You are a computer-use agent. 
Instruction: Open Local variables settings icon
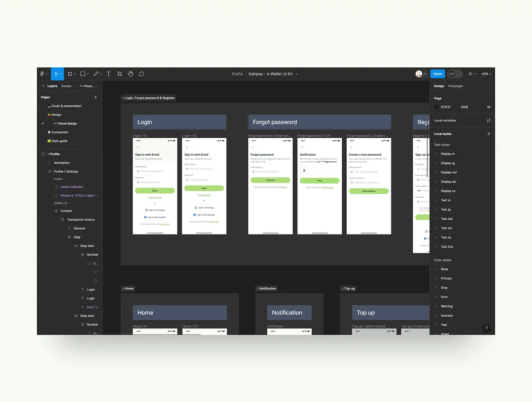tap(489, 121)
